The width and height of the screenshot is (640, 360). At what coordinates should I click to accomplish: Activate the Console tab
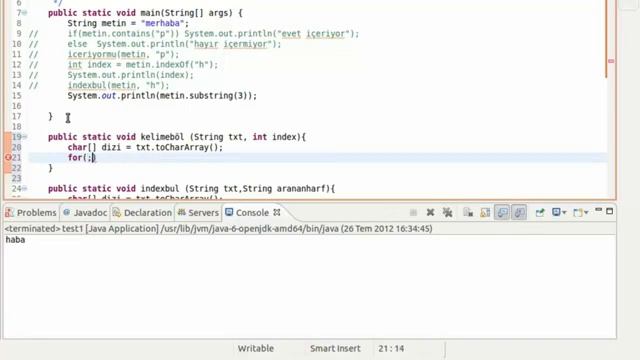click(x=252, y=213)
